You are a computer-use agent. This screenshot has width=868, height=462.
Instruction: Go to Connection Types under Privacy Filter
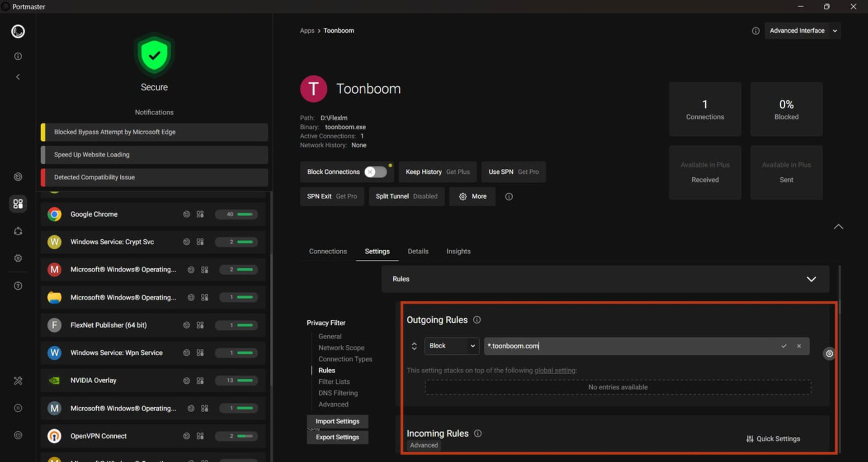(x=345, y=359)
